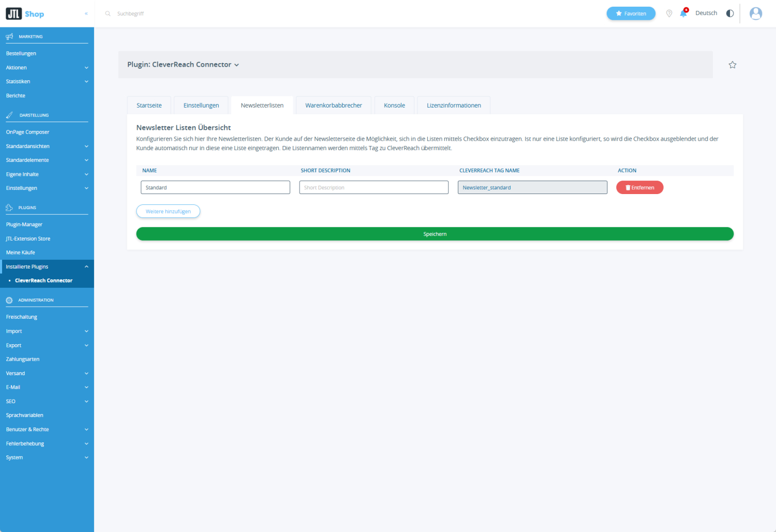Image resolution: width=776 pixels, height=532 pixels.
Task: Click Weitere hinzufügen to add list
Action: (x=168, y=212)
